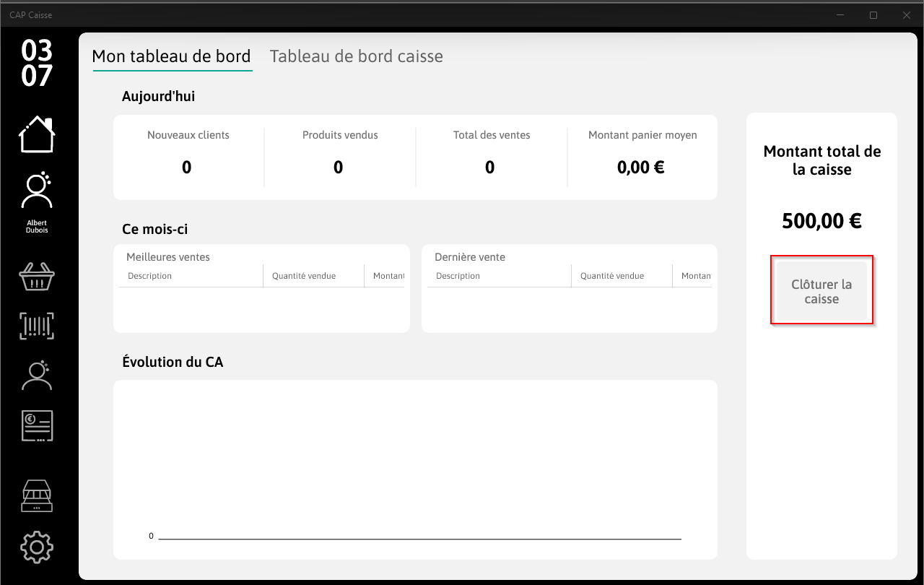Select the barcode scanner products icon

(37, 326)
